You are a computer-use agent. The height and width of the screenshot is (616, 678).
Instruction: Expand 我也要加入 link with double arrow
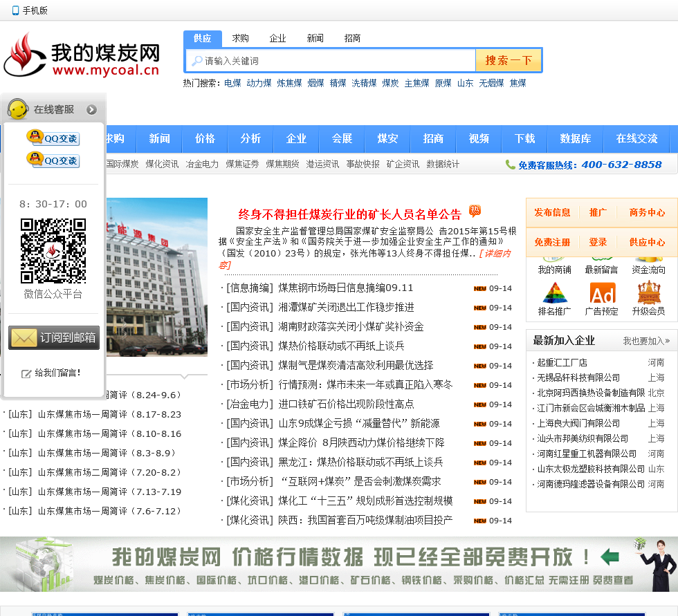pos(647,341)
